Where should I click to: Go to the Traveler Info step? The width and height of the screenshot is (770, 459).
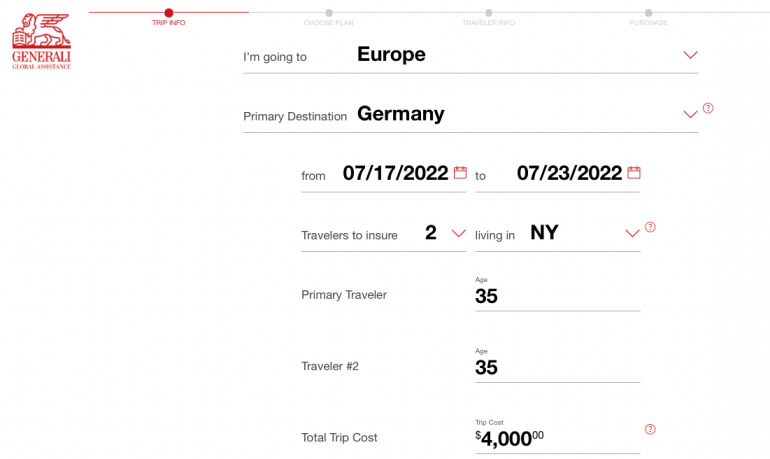488,22
